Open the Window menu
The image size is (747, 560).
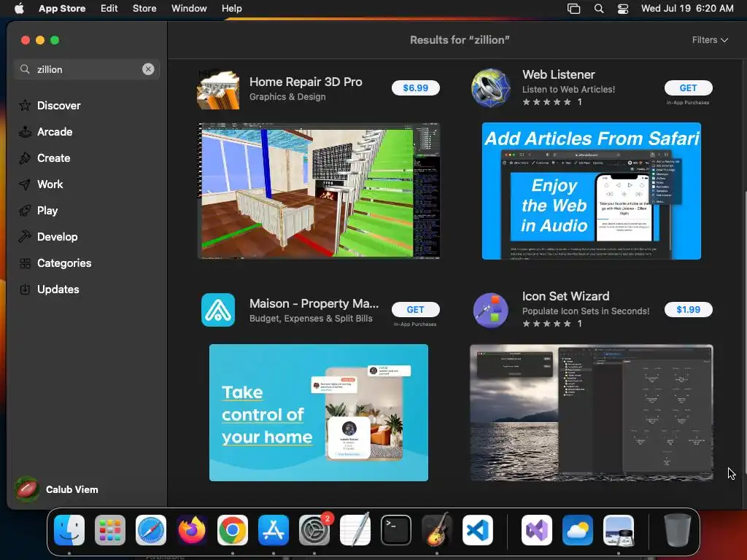tap(189, 8)
